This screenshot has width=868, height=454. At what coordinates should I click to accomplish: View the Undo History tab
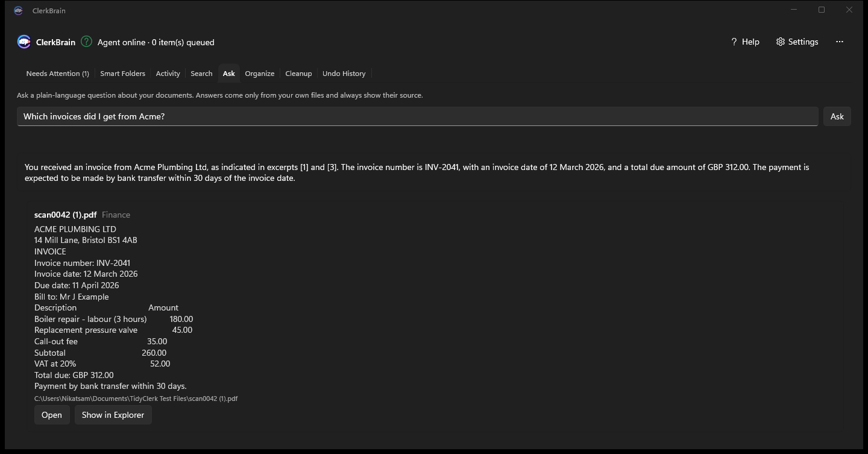[344, 74]
